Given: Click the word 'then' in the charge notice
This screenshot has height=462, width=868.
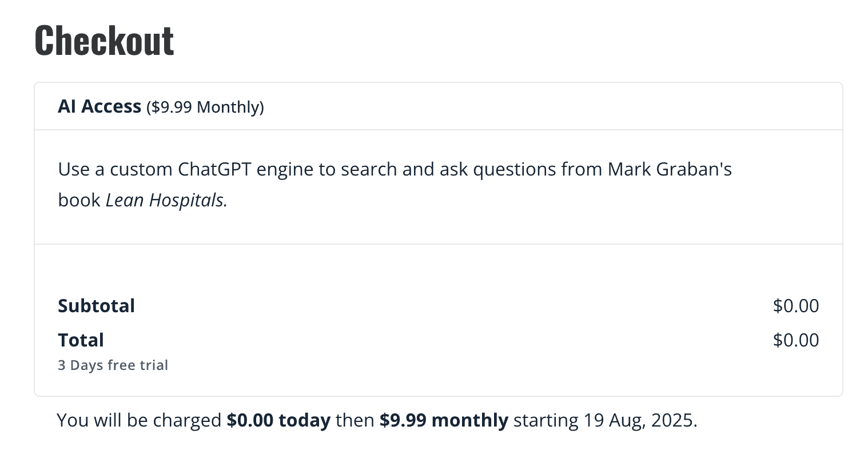Looking at the screenshot, I should [x=355, y=421].
